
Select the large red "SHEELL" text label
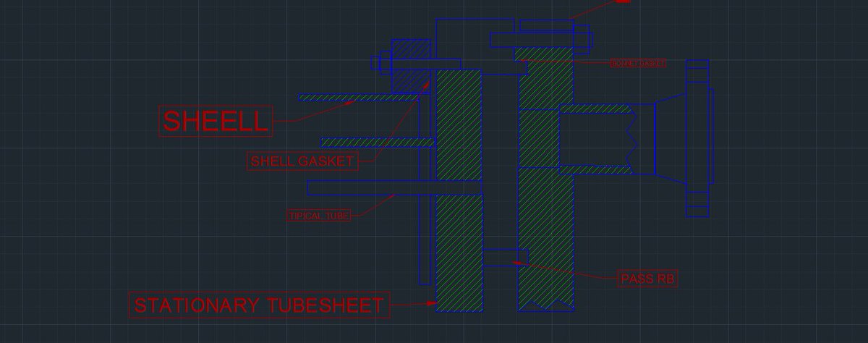(216, 121)
